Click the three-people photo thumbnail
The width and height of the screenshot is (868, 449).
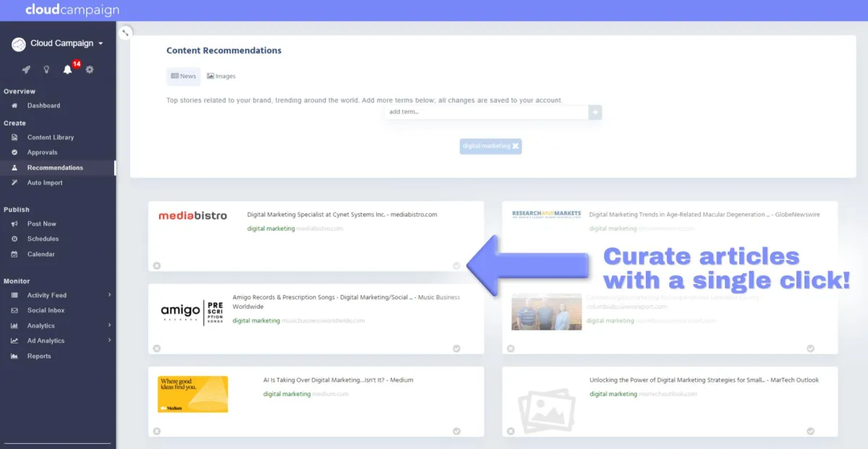point(546,312)
